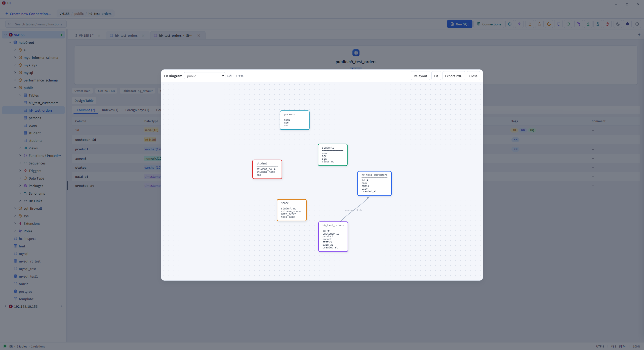Click the search tables/views/functions field
Screen dimensions: 644x350
(36, 24)
